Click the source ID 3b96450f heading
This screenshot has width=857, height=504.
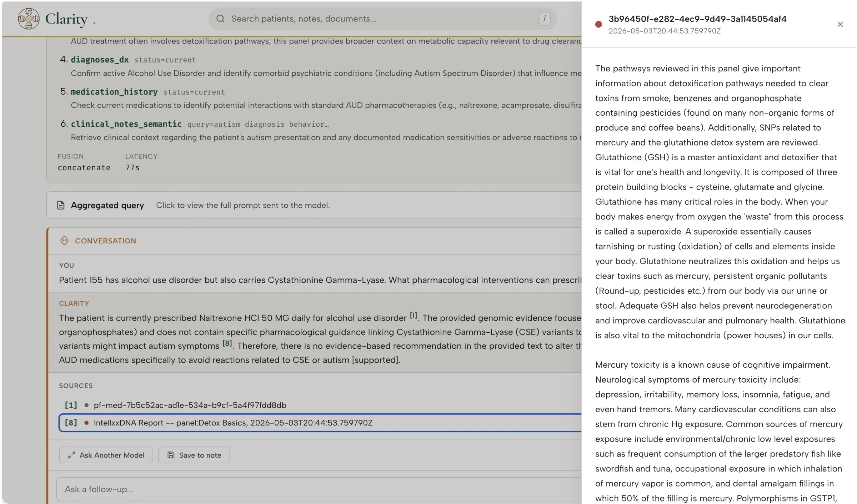[697, 19]
